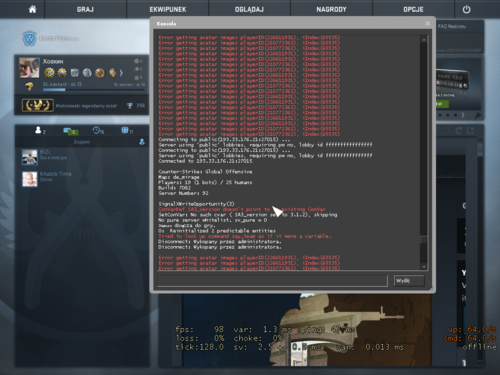Open the GRAJ menu
This screenshot has width=500, height=375.
[85, 9]
